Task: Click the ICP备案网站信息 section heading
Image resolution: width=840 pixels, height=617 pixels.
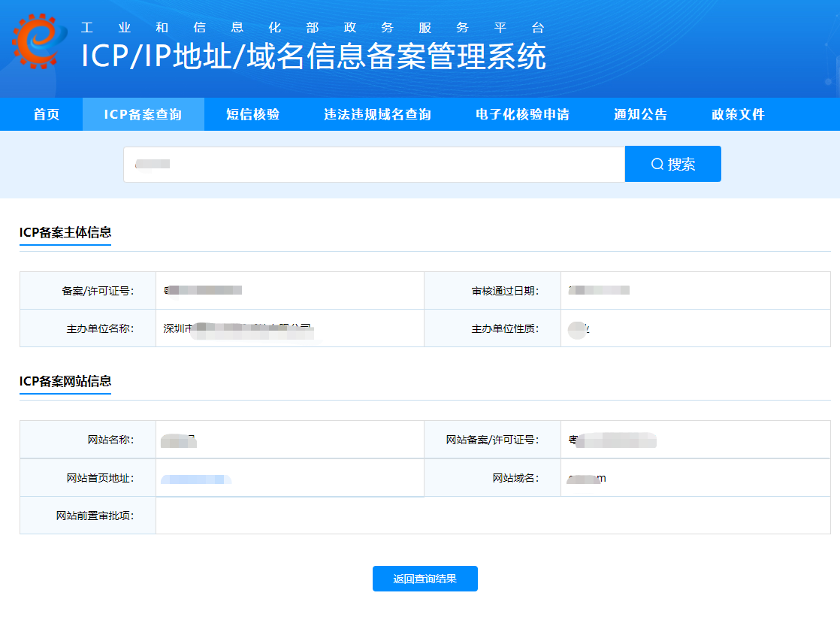Action: 65,381
